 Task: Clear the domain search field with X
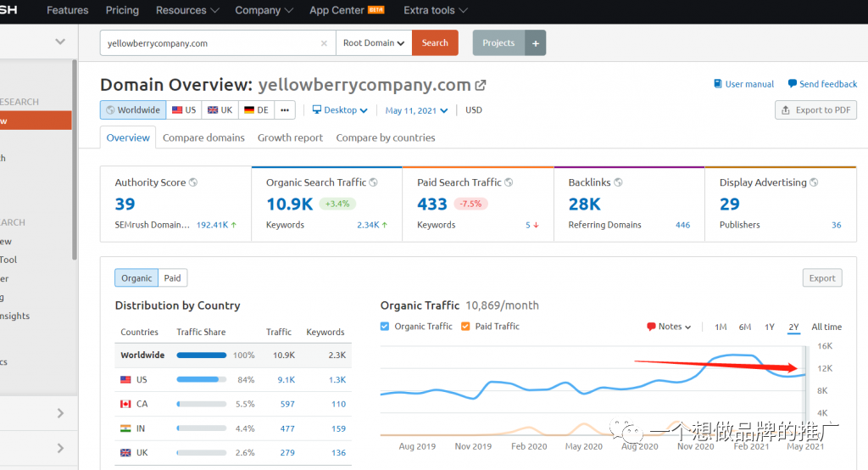click(324, 43)
